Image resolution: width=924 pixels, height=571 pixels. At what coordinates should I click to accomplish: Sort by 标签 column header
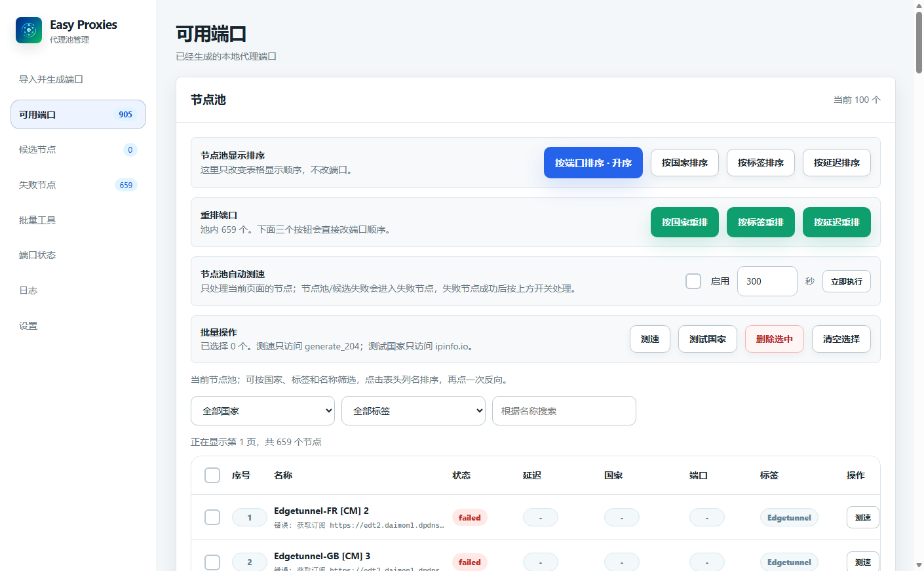point(769,475)
